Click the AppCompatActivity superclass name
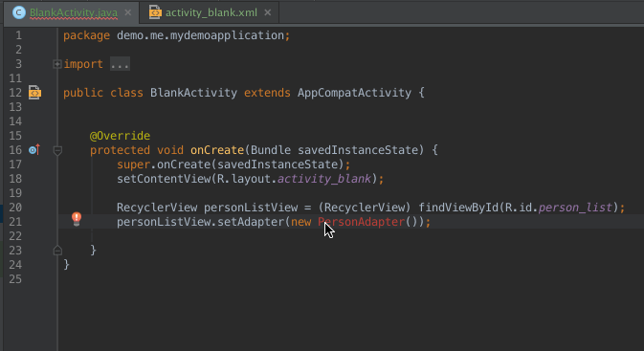This screenshot has width=644, height=351. [354, 93]
